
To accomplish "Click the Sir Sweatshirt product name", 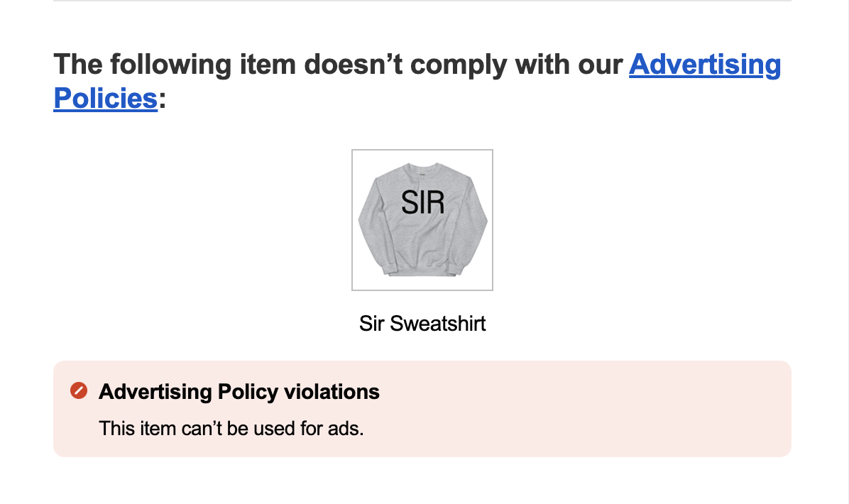I will [x=422, y=323].
